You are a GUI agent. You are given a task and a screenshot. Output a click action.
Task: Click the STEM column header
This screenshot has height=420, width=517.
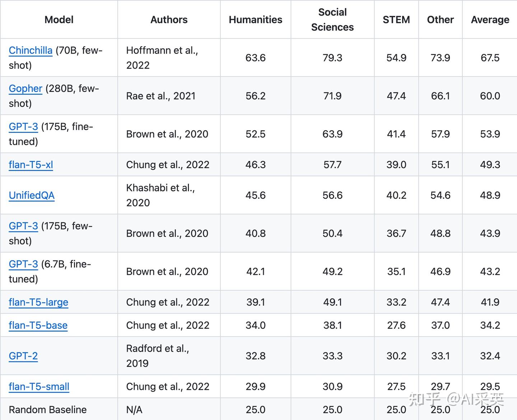click(396, 20)
